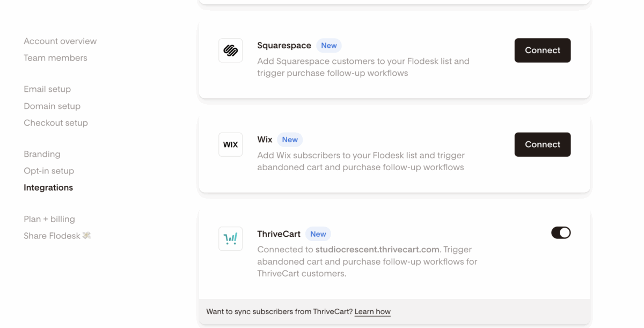Click the Squarespace logo icon
Viewport: 644px width, 328px height.
coord(231,50)
